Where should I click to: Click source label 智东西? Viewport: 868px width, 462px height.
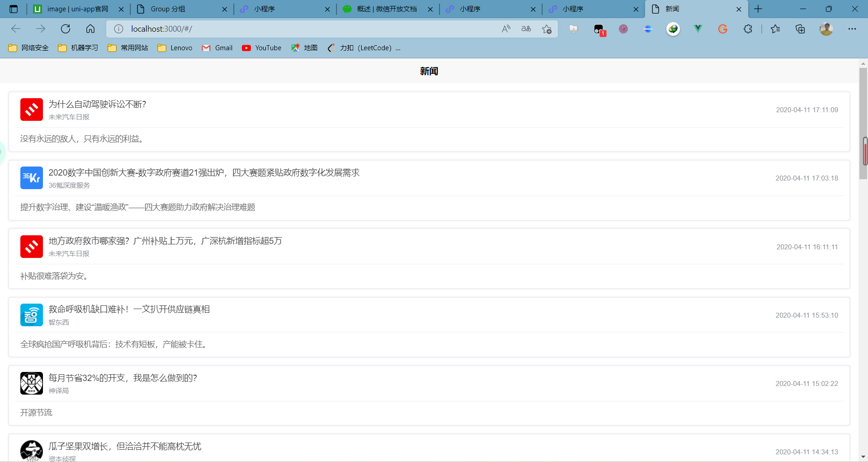click(x=59, y=322)
